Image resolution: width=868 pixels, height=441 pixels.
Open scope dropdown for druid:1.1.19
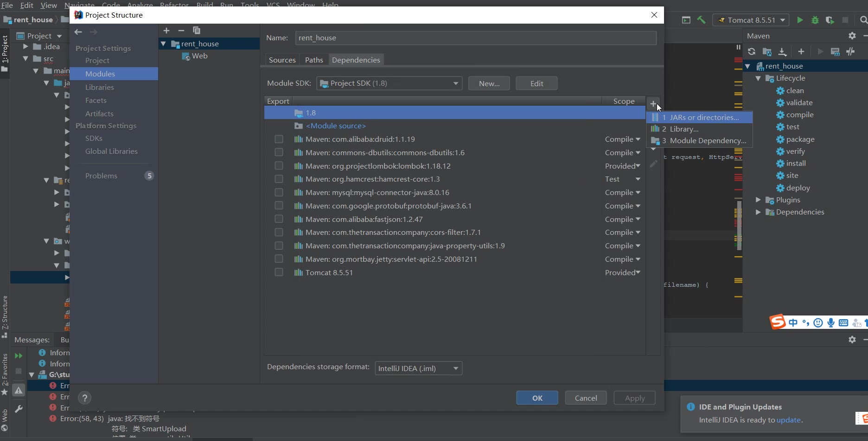(x=623, y=139)
